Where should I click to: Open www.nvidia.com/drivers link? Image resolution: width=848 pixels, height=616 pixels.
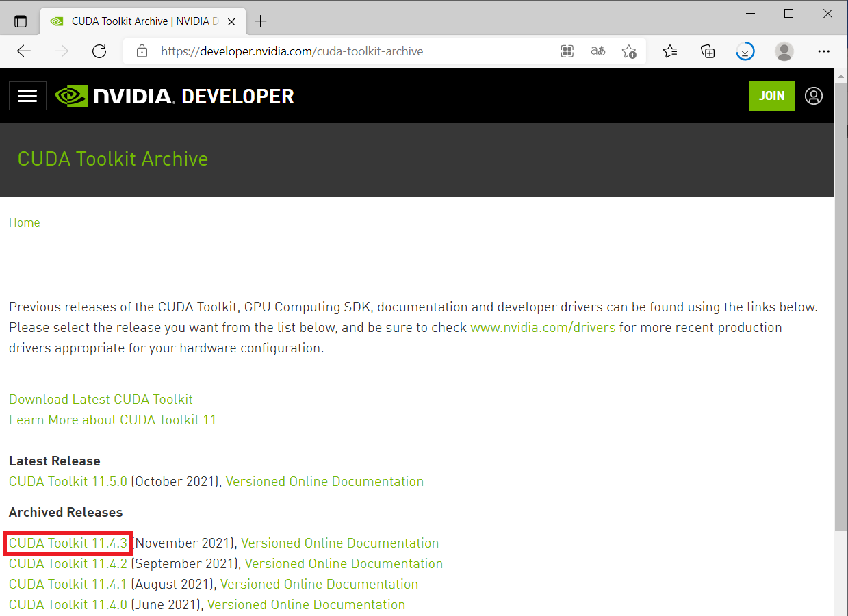(543, 328)
